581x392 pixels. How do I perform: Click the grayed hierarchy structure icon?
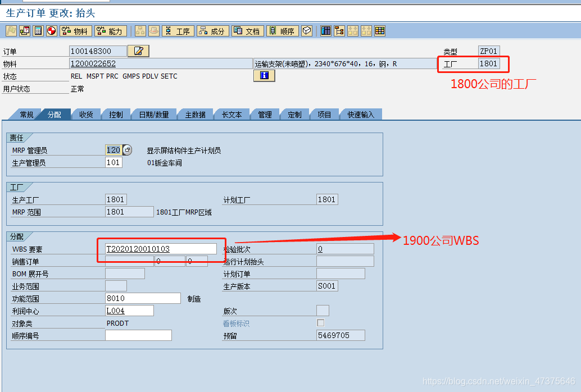pyautogui.click(x=140, y=31)
